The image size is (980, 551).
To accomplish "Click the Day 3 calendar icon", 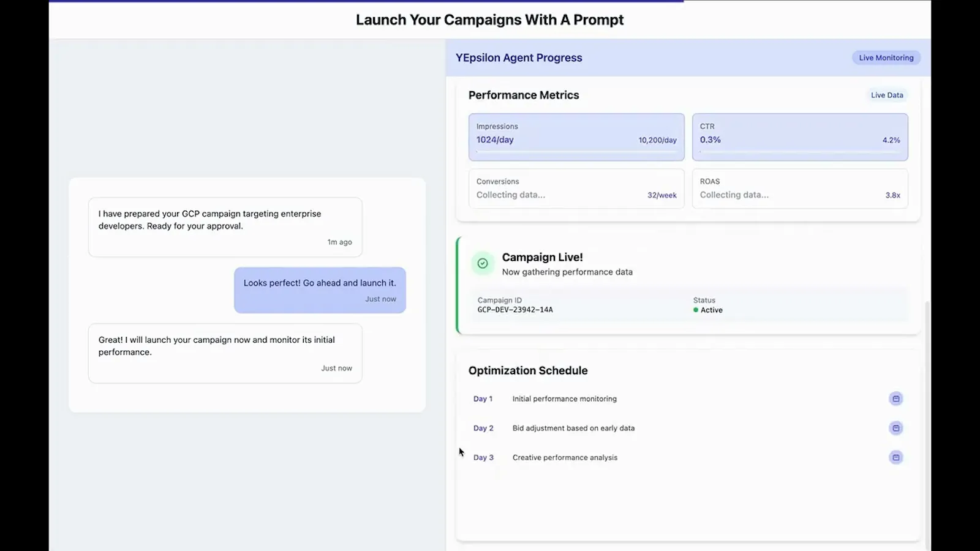I will coord(895,457).
